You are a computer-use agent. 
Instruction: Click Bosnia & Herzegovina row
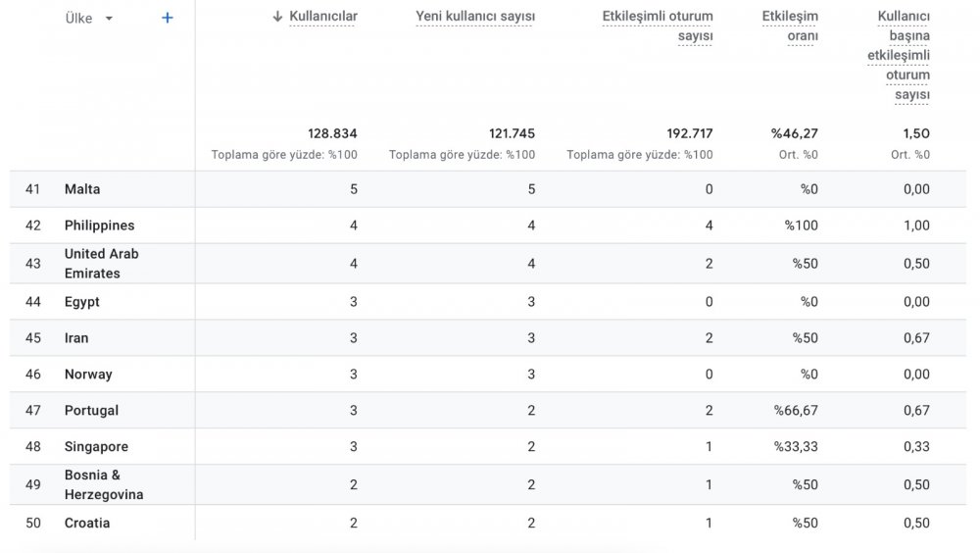103,484
